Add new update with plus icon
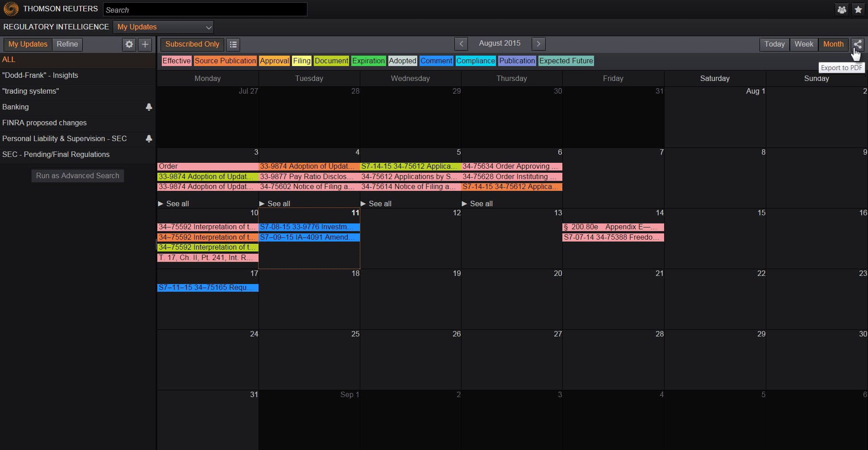 point(145,44)
